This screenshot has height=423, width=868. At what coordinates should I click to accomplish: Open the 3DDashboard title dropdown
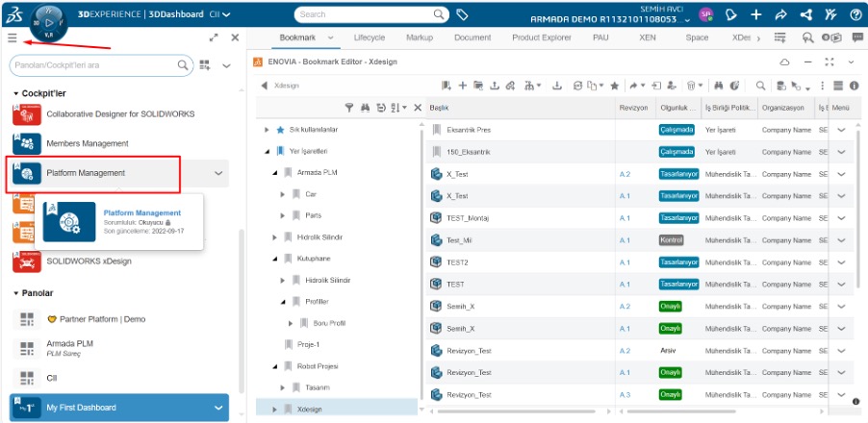[226, 15]
